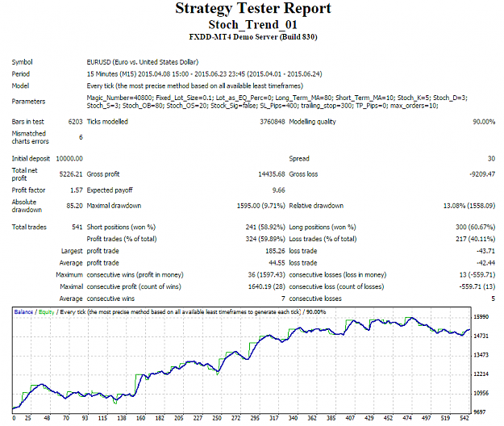Click the chart x-axis label '25'

click(28, 418)
